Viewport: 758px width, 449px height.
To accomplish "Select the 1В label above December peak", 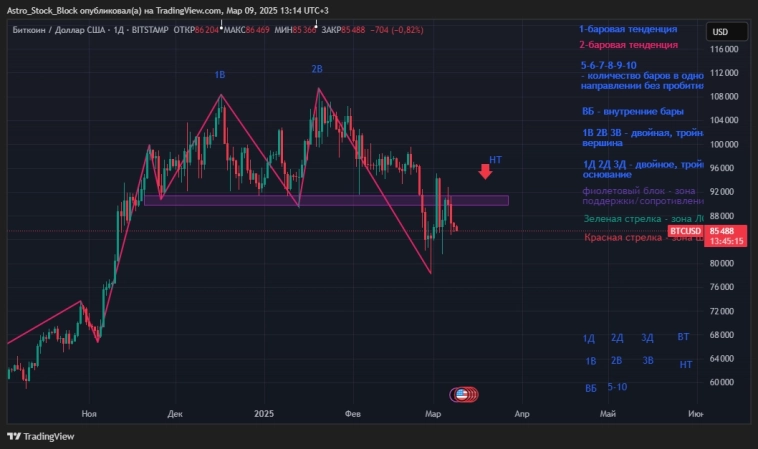I will click(219, 75).
